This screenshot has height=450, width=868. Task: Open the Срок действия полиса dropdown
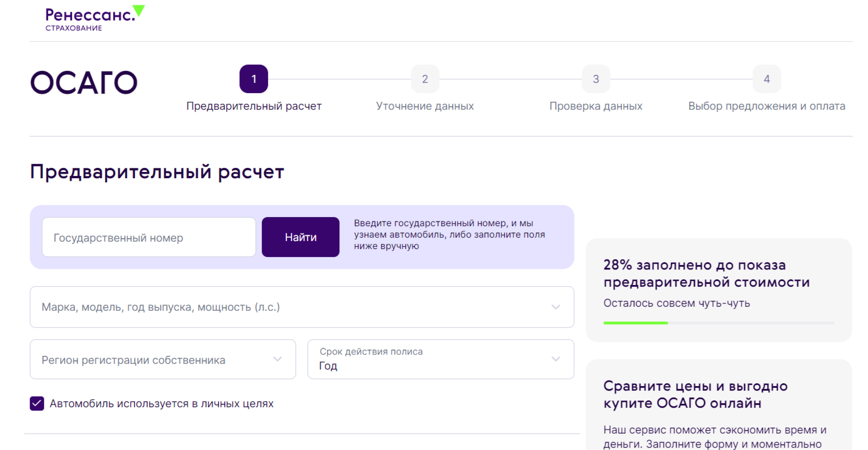441,359
